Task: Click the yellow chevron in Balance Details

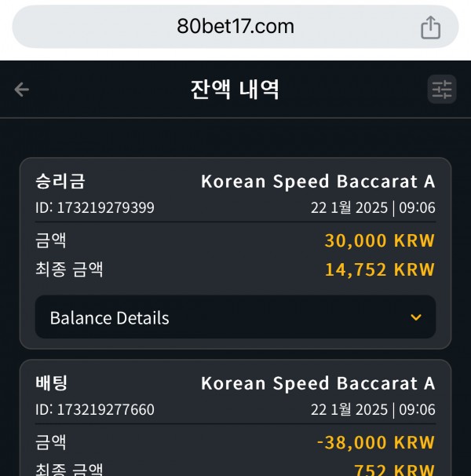Action: [x=416, y=317]
